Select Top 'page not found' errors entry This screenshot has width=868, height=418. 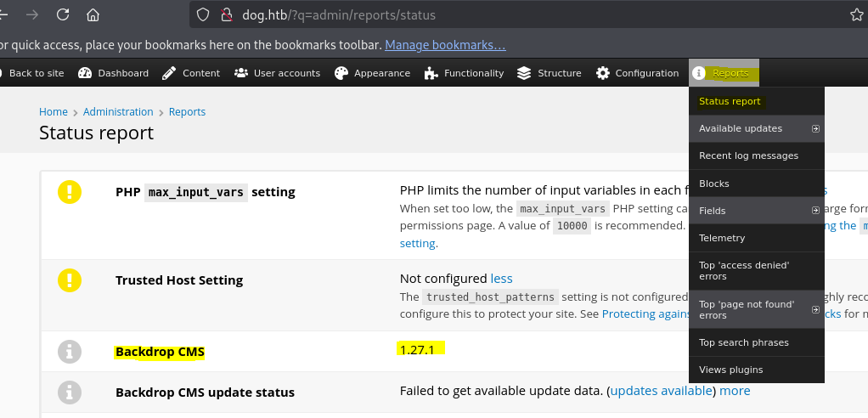(757, 309)
